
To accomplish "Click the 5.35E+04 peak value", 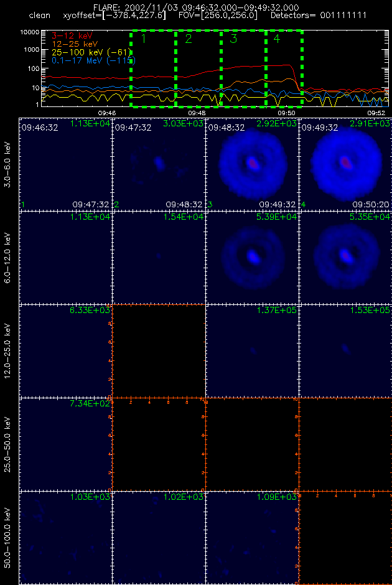I will point(370,217).
